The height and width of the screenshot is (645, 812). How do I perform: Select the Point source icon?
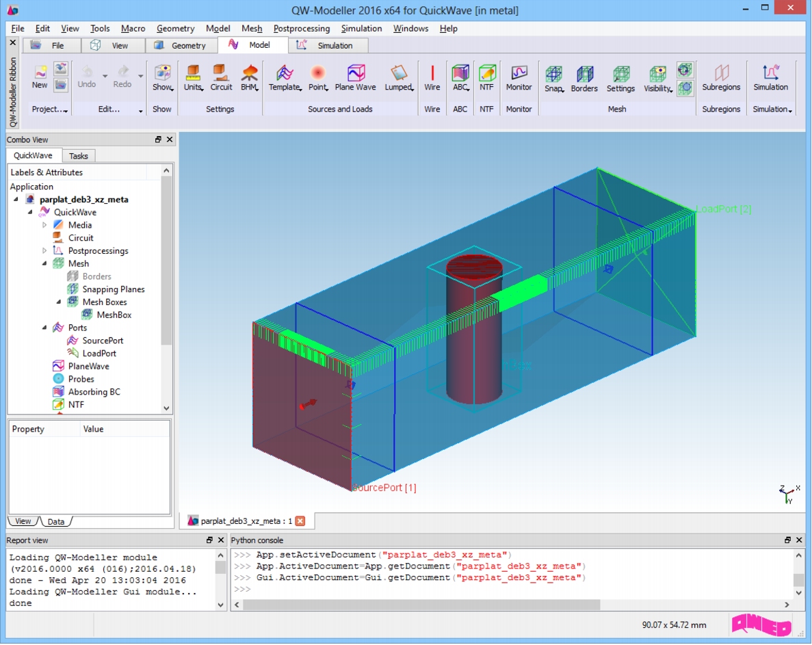coord(317,73)
